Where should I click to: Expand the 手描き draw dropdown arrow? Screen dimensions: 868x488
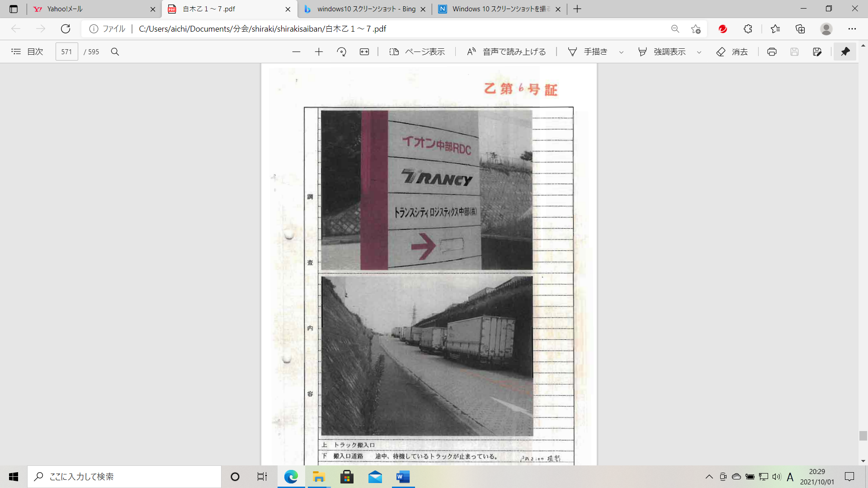pyautogui.click(x=621, y=52)
